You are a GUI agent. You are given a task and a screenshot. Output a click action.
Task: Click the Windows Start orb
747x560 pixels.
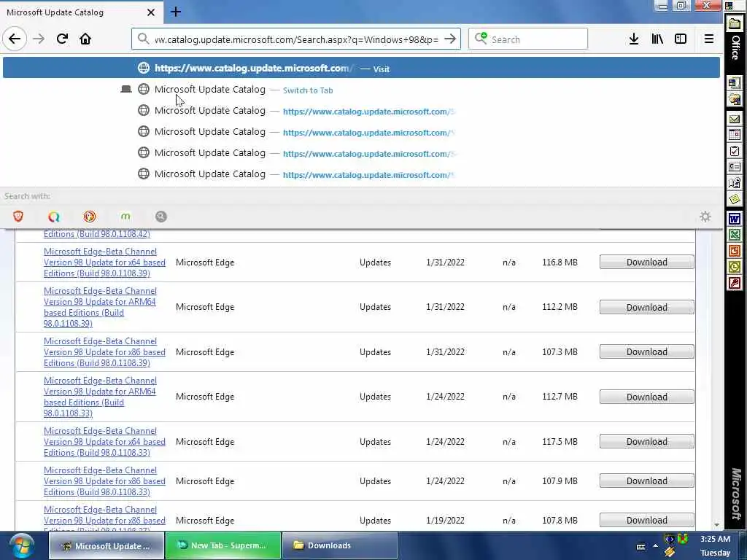(x=21, y=545)
